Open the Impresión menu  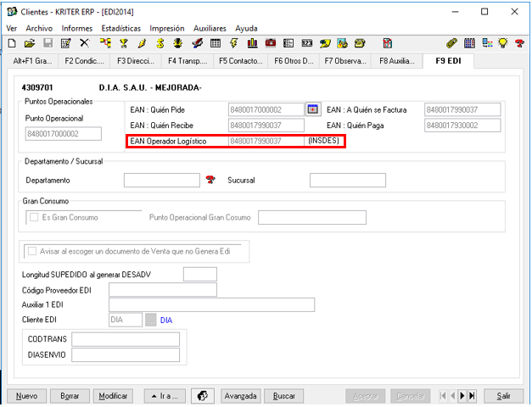[167, 29]
